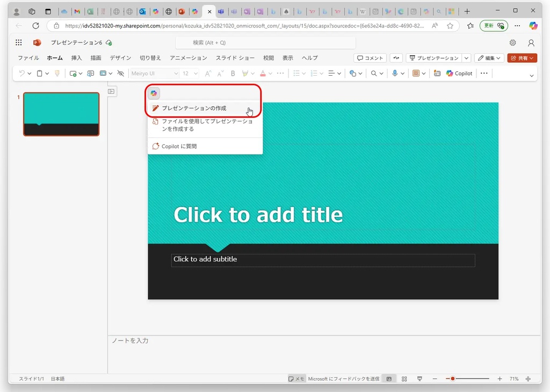Viewport: 550px width, 392px height.
Task: Click the Paste clipboard icon
Action: click(40, 73)
